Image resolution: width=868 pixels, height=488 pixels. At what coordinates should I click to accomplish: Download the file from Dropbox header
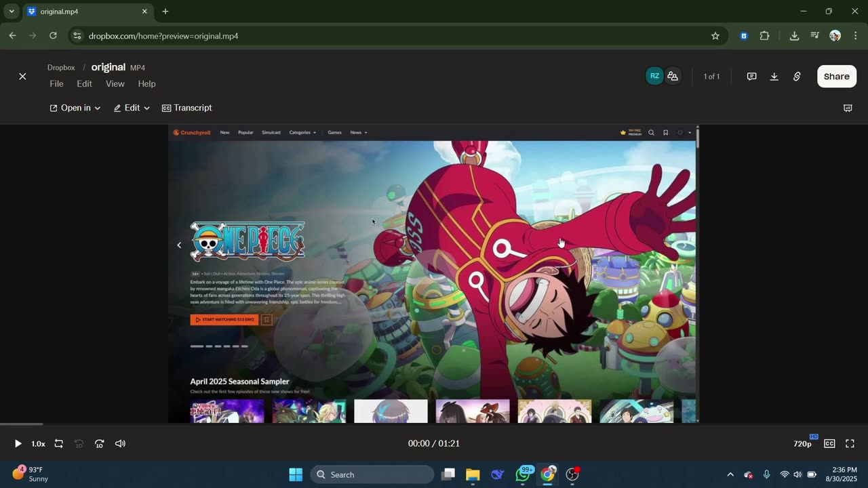(x=774, y=77)
